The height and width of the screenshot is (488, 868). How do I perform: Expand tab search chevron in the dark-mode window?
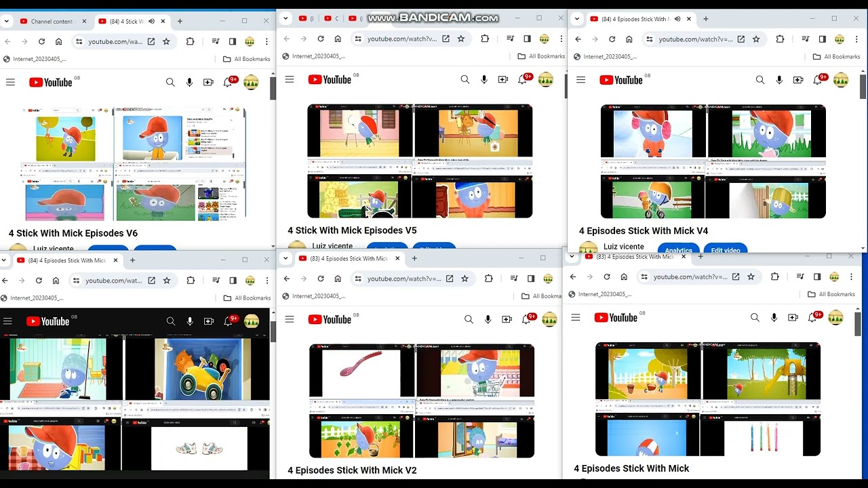point(4,260)
